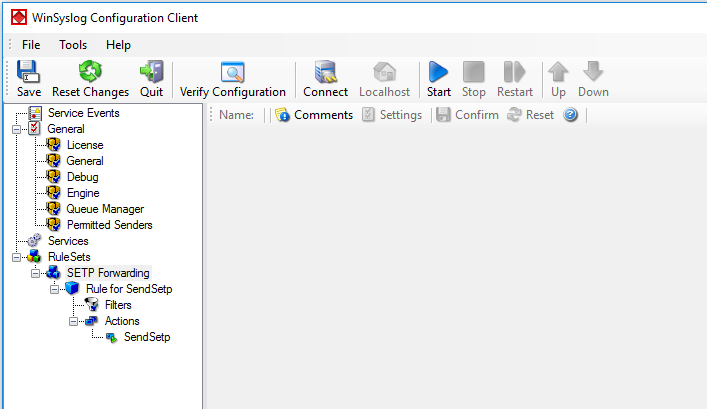
Task: Click the icon beside Debug
Action: click(53, 177)
